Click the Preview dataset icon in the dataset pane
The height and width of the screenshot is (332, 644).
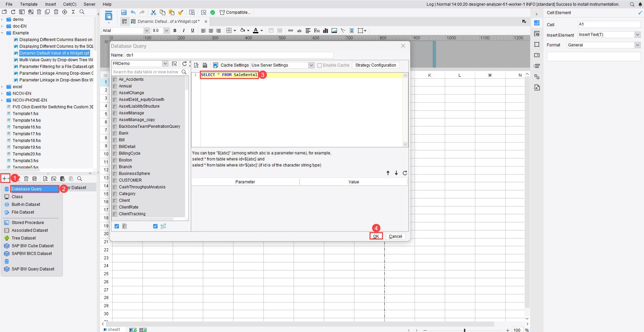pos(45,179)
